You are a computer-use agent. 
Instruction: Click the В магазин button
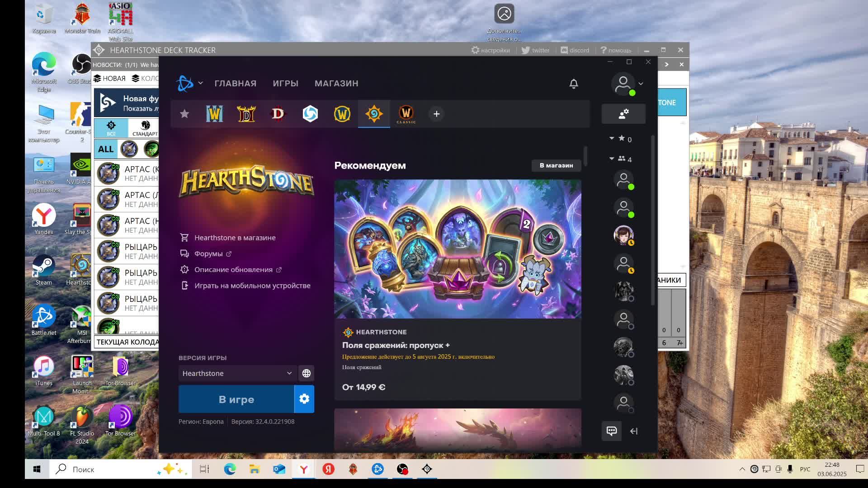point(556,165)
